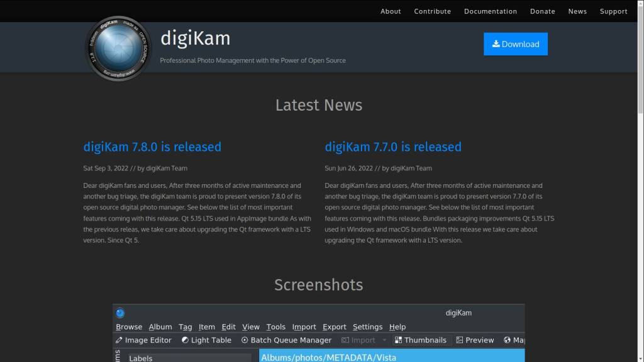Screen dimensions: 644x362
Task: Open the Item menu in screenshot
Action: 206,327
